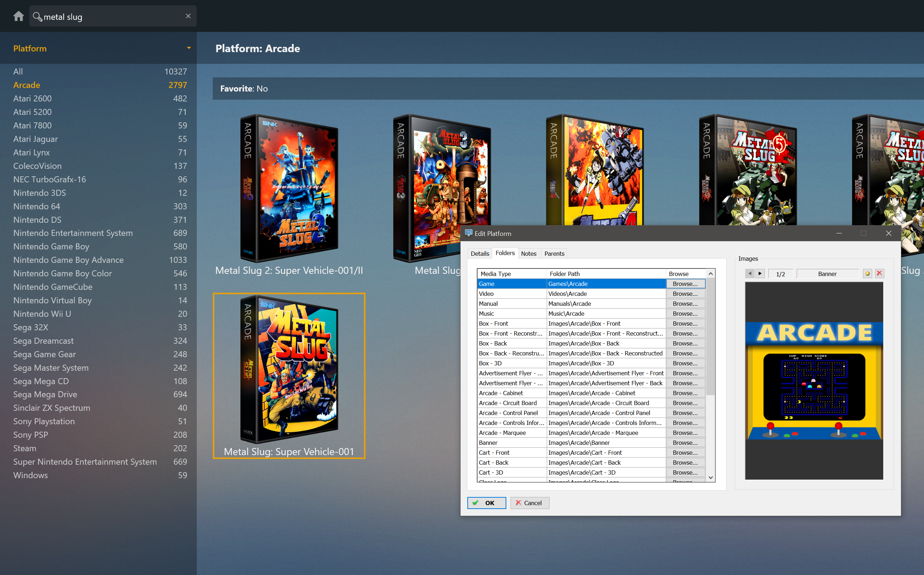Open the Banner image type dropdown
924x575 pixels.
827,274
